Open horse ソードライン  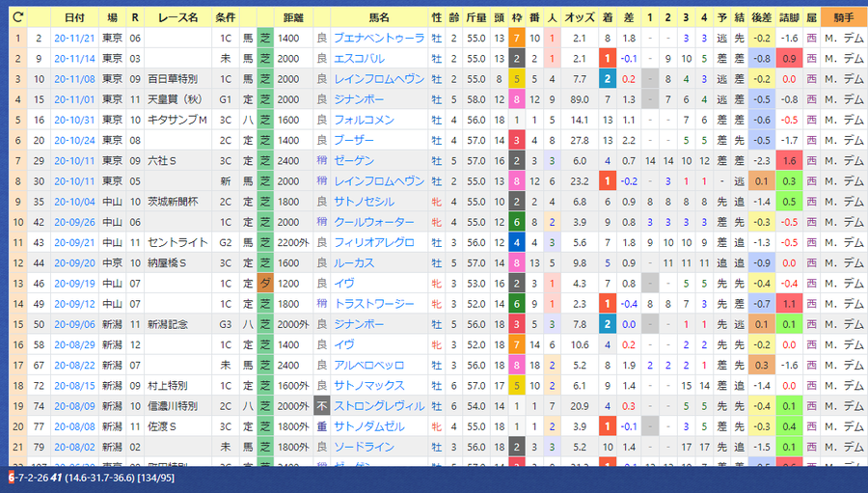[x=365, y=447]
